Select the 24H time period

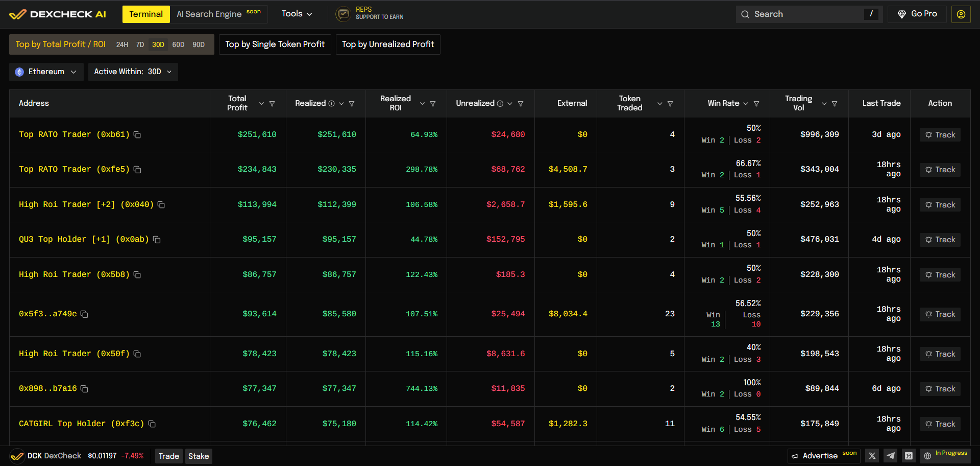point(122,45)
